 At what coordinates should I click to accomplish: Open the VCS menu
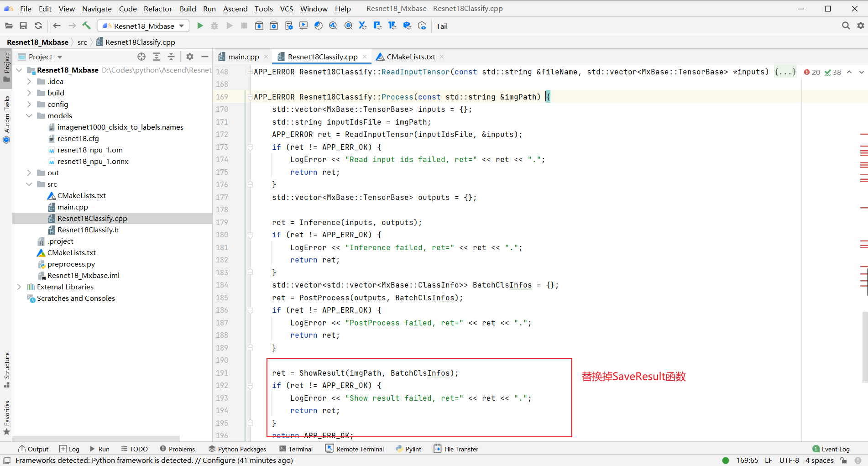pyautogui.click(x=287, y=9)
